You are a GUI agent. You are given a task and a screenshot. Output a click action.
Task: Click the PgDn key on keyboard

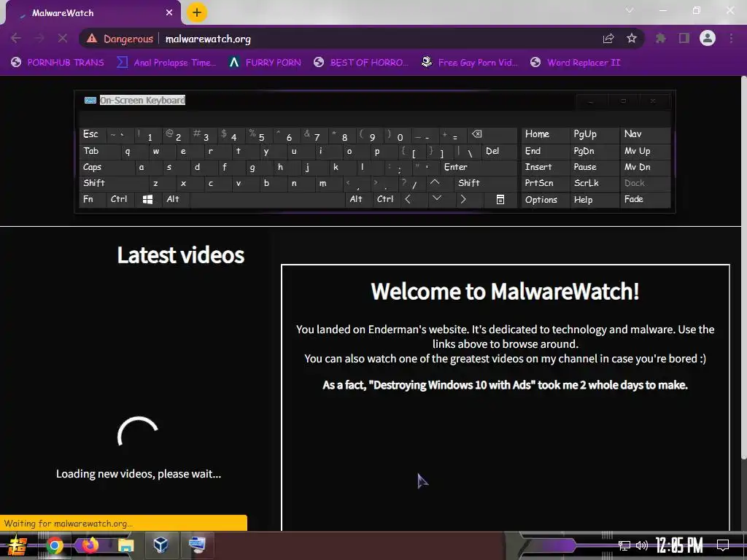click(x=594, y=151)
